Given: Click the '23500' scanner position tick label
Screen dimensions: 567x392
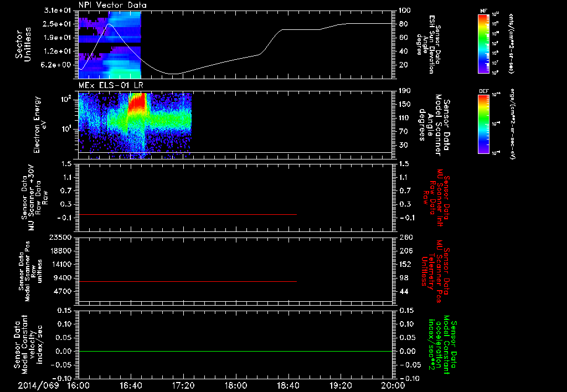Looking at the screenshot, I should 61,237.
